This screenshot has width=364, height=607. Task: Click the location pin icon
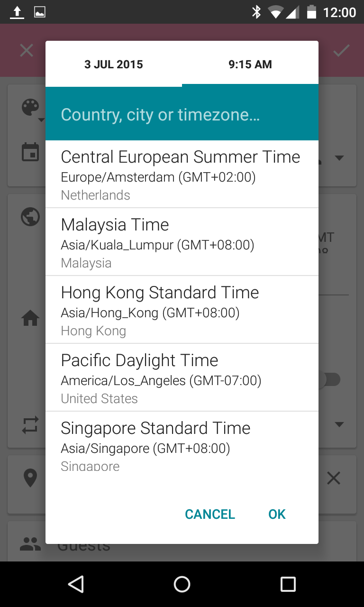click(30, 478)
